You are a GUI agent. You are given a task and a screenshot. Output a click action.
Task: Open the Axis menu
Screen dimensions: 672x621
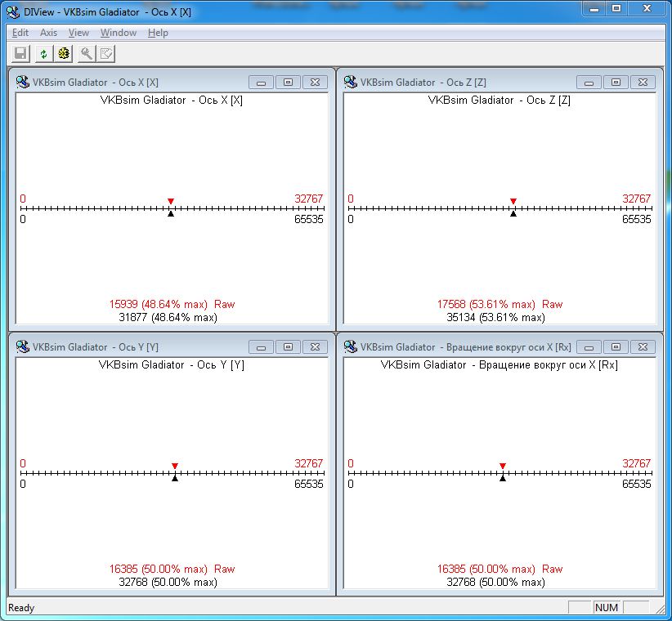coord(49,33)
